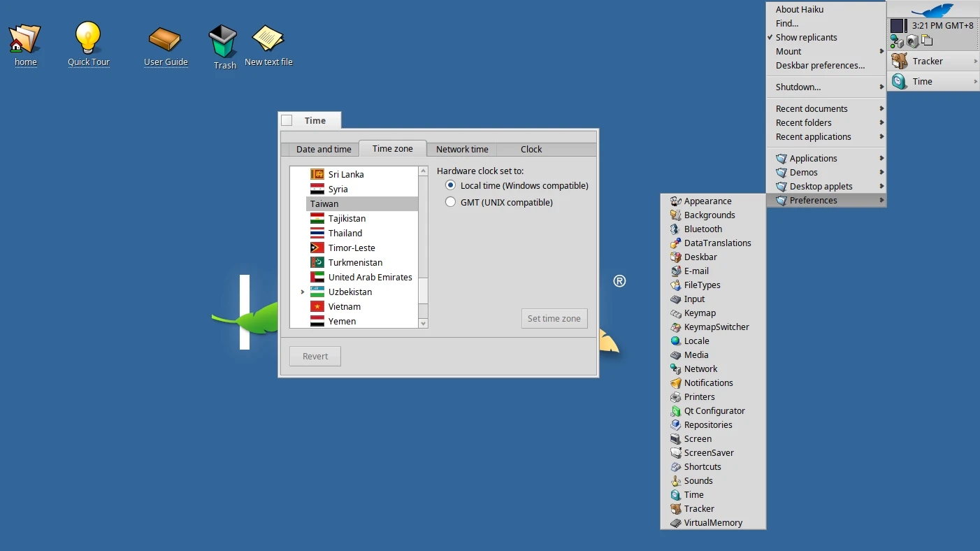This screenshot has width=980, height=551.
Task: Open ScreenSaver preferences from the submenu
Action: pyautogui.click(x=708, y=452)
